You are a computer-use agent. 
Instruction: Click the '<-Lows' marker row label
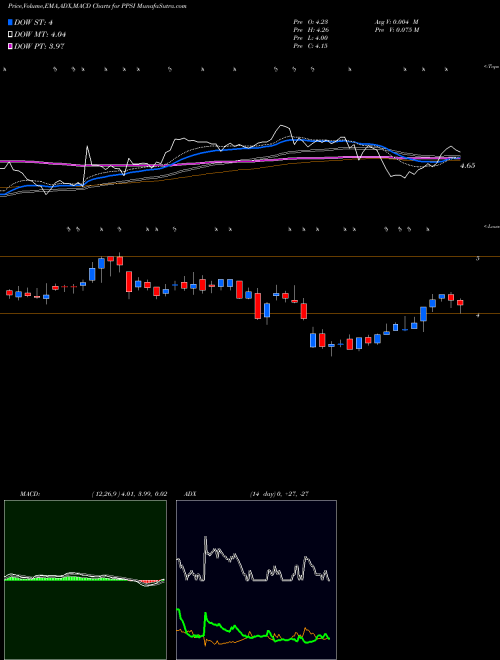click(x=492, y=226)
